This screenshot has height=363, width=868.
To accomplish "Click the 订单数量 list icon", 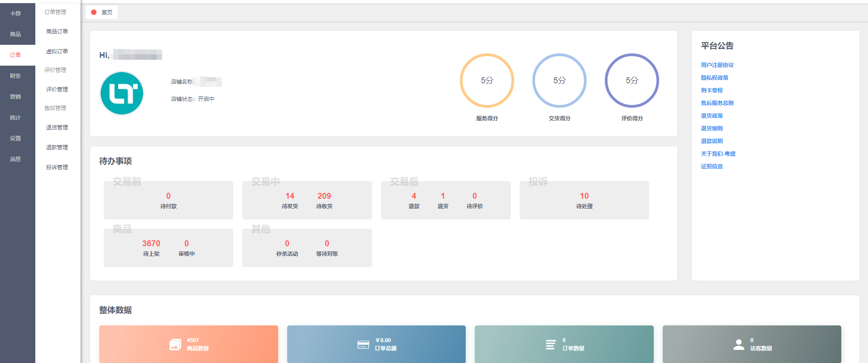I will (551, 345).
